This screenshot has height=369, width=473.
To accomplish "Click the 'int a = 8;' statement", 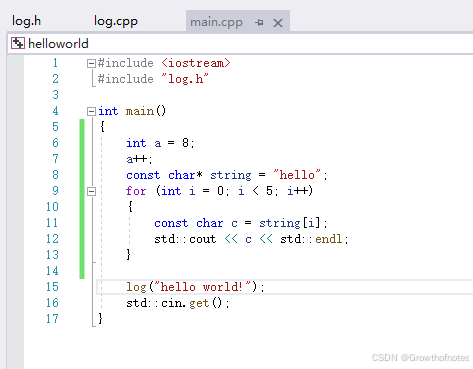I will (160, 143).
